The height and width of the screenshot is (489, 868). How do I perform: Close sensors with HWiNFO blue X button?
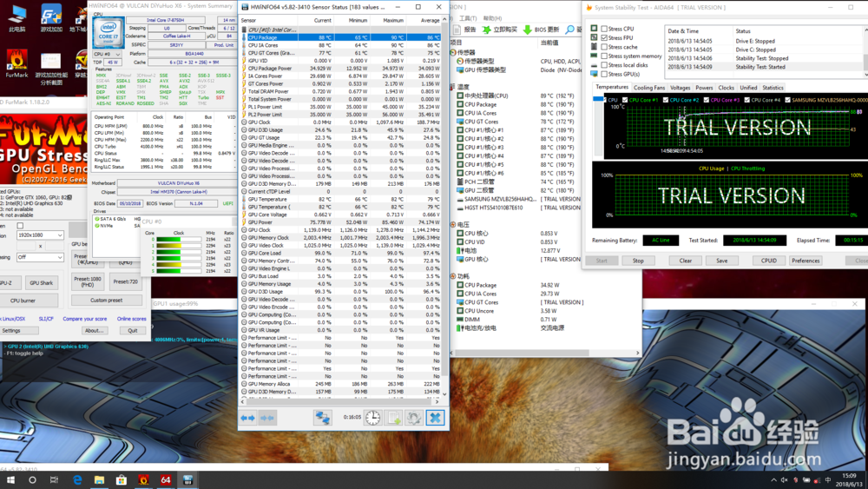(435, 418)
